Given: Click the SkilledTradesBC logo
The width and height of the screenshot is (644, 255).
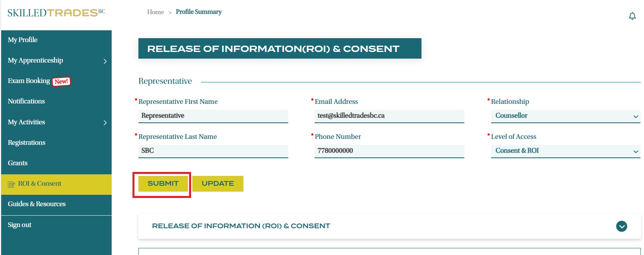Looking at the screenshot, I should point(56,13).
